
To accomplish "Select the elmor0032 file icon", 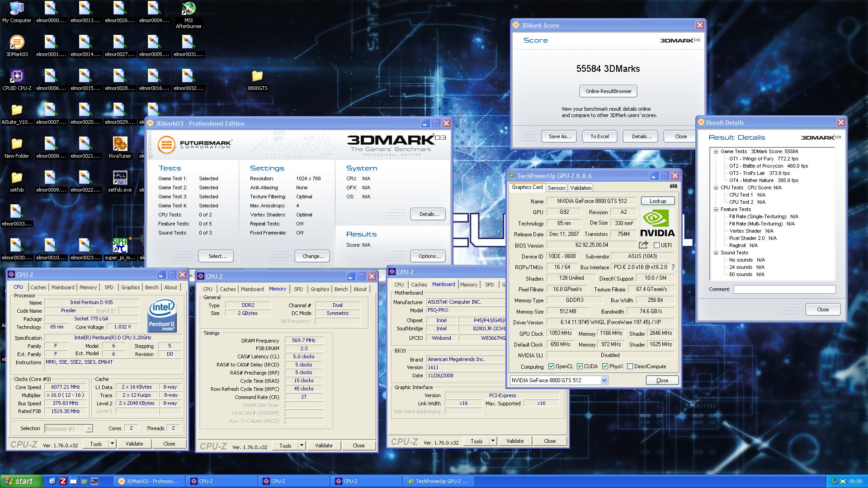I will tap(189, 80).
